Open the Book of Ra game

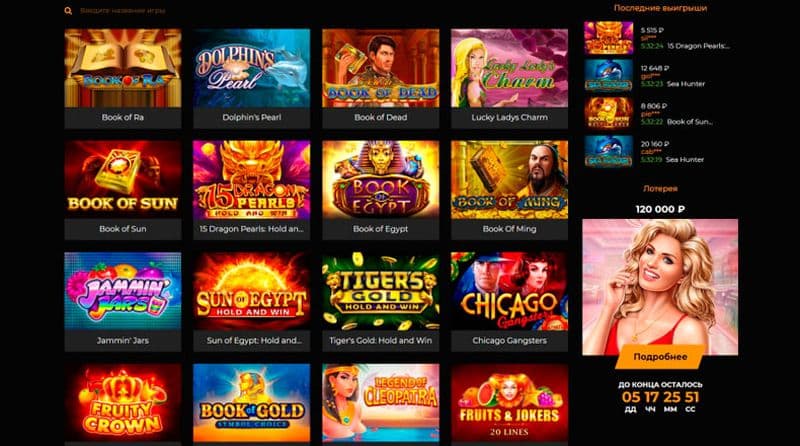123,78
